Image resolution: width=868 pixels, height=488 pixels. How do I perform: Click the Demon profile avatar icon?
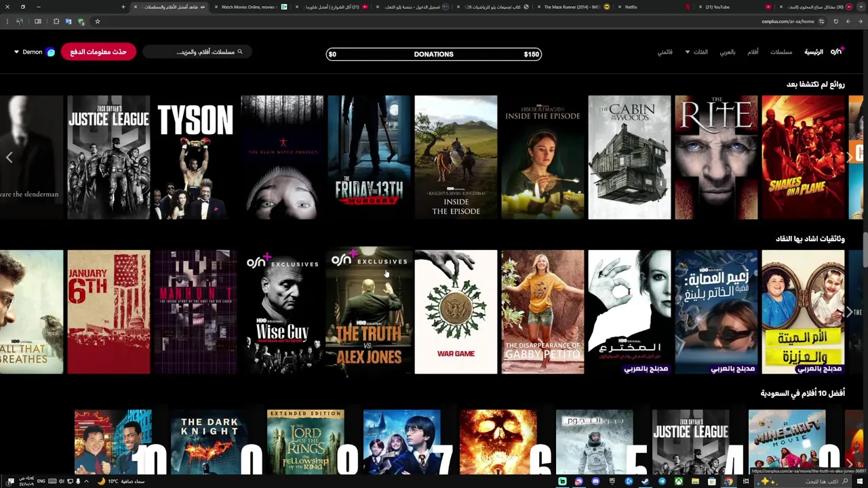[x=51, y=52]
